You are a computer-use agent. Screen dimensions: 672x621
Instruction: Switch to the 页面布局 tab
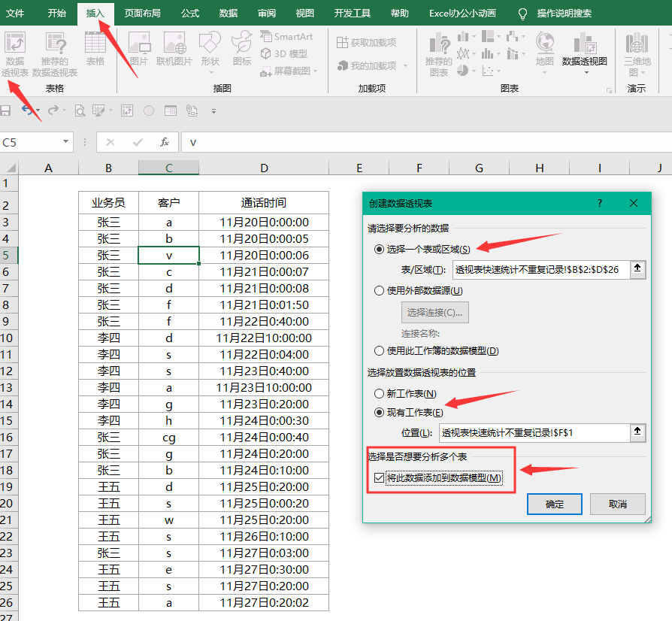[x=142, y=14]
